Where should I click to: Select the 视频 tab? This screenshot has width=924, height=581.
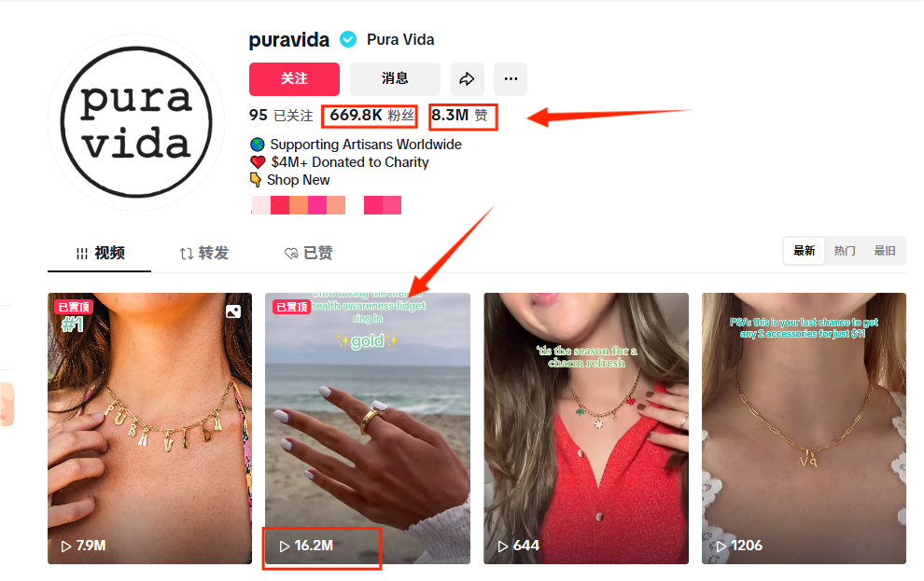coord(100,253)
